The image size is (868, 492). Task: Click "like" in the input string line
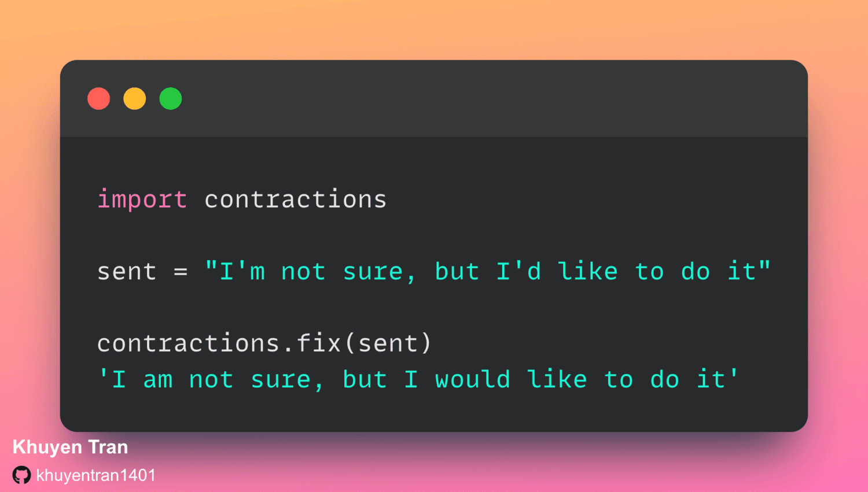588,272
